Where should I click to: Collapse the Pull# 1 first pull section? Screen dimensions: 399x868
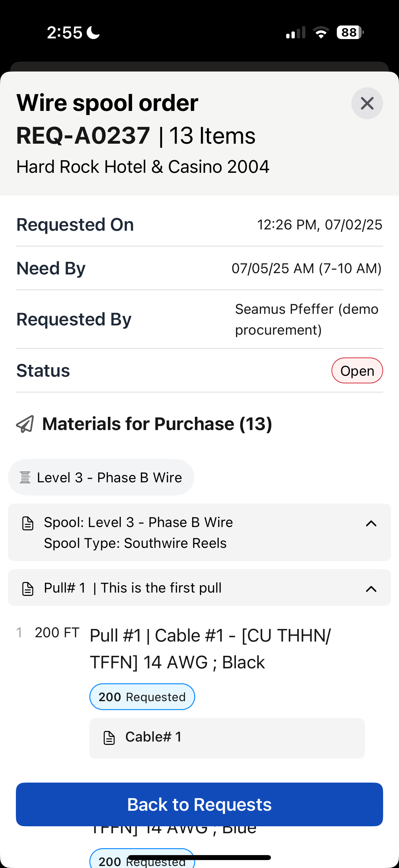pos(371,589)
